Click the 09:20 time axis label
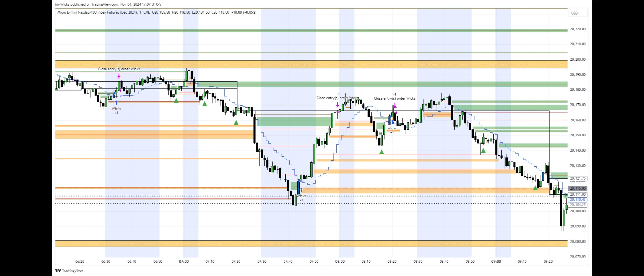This screenshot has height=276, width=644. [548, 262]
